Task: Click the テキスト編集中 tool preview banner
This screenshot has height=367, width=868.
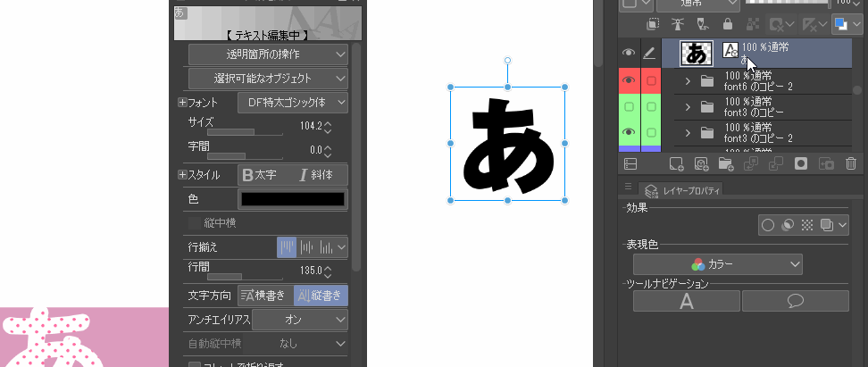Action: point(268,23)
